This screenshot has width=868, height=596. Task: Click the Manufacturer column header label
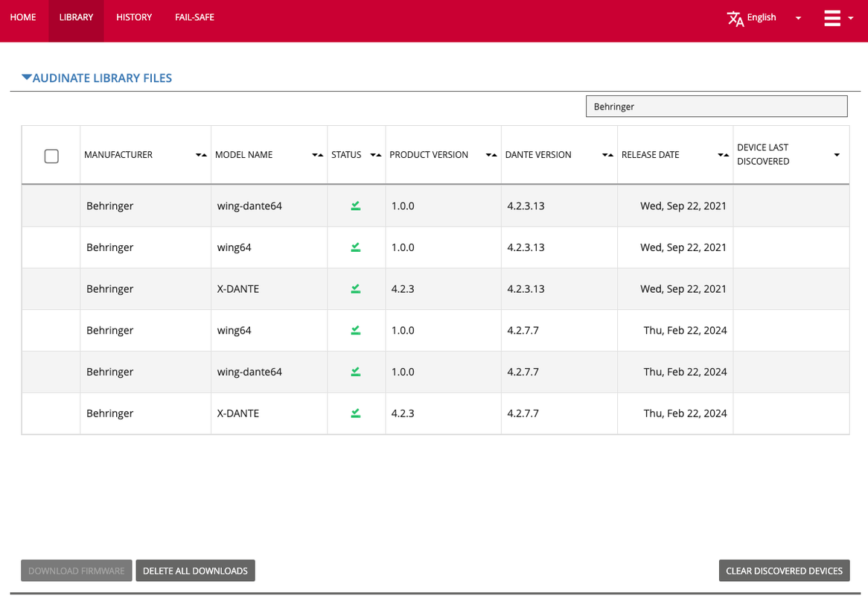(118, 154)
